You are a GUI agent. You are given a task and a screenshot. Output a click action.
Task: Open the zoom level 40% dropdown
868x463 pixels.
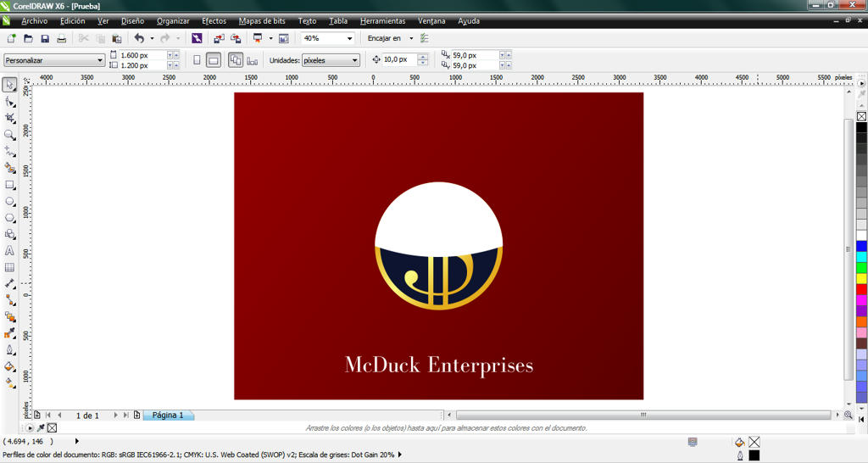tap(349, 38)
